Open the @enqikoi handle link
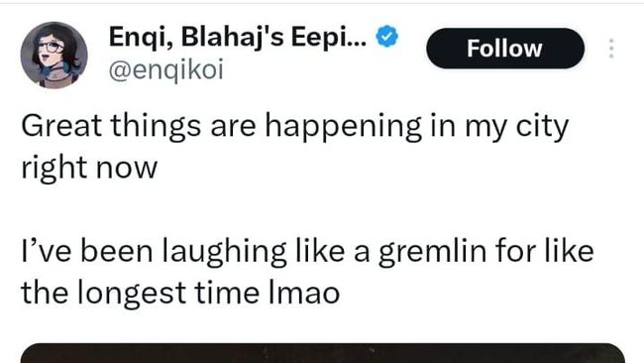644x363 pixels. (165, 70)
